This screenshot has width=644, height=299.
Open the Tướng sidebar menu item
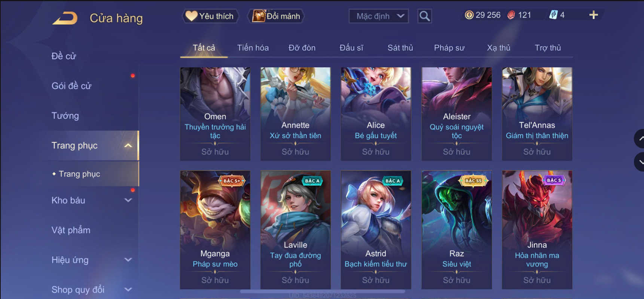(x=65, y=115)
